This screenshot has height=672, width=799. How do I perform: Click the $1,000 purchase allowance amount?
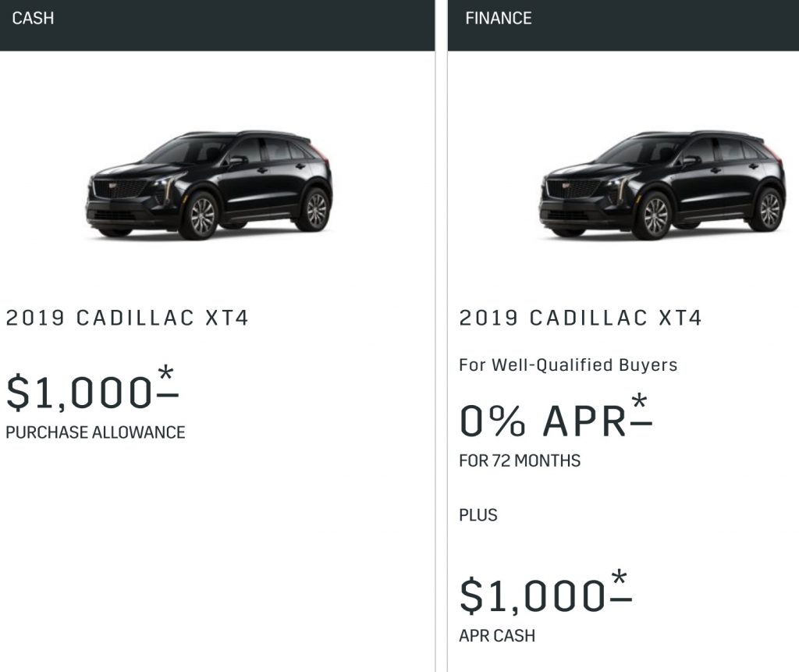click(x=80, y=392)
